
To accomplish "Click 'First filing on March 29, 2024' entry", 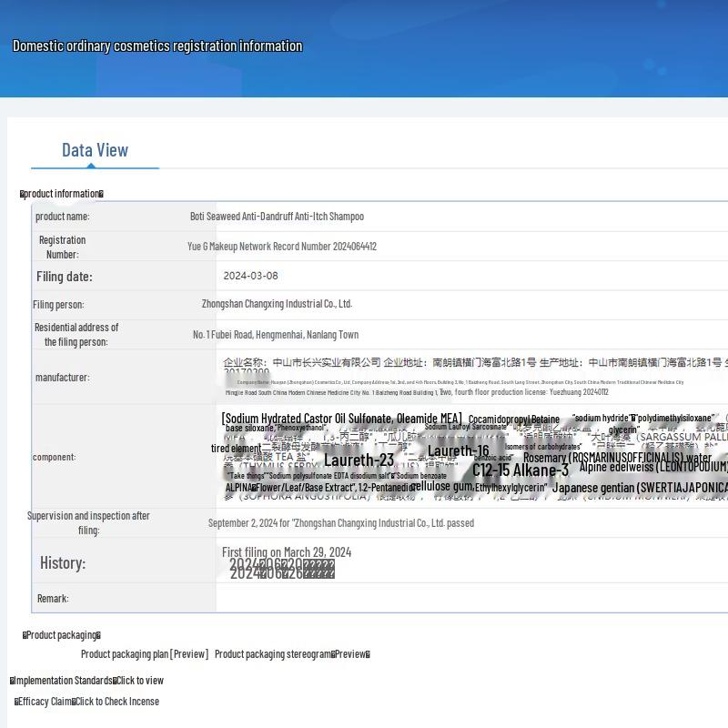I will tap(287, 552).
